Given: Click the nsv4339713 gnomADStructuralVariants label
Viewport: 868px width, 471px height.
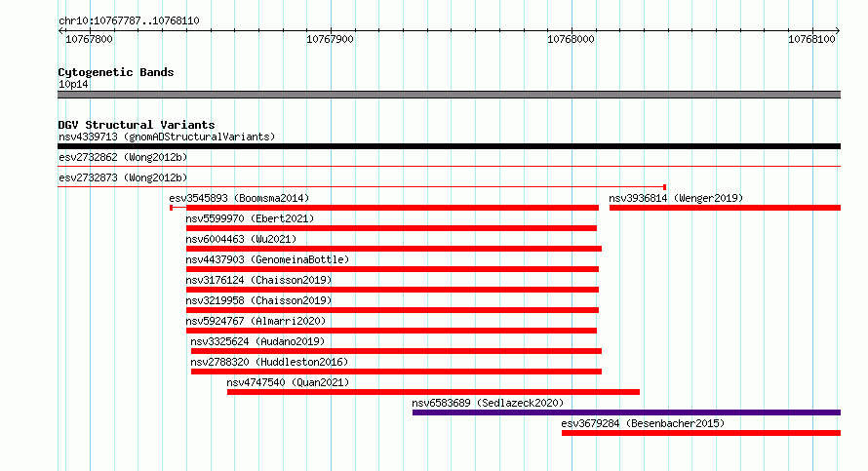Looking at the screenshot, I should point(167,137).
